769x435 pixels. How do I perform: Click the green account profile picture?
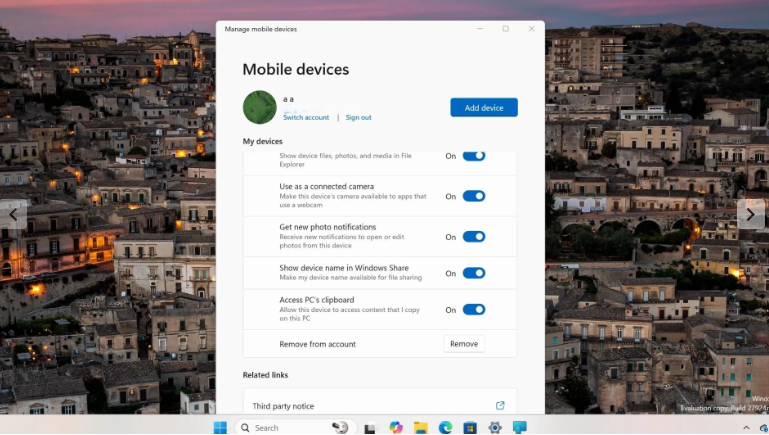coord(259,107)
